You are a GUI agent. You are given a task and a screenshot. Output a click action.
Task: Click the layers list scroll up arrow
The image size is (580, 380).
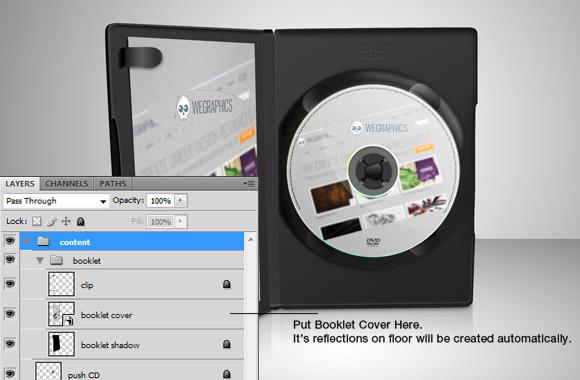click(x=250, y=240)
